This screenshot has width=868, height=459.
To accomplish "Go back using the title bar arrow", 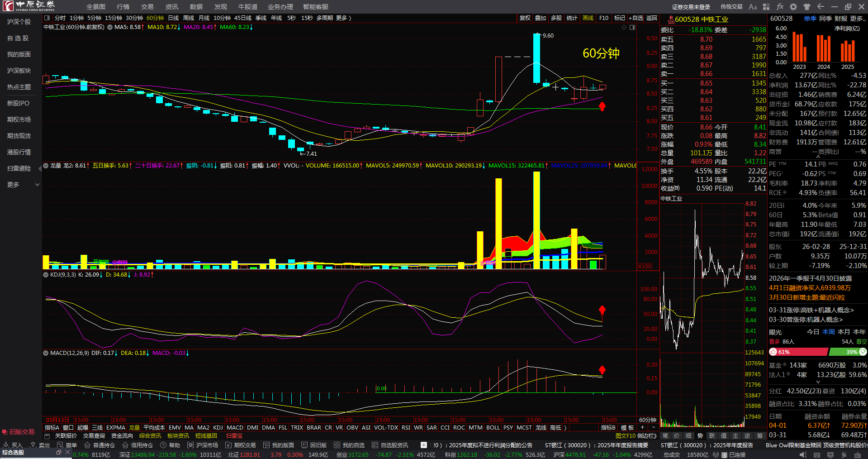I will [x=821, y=7].
